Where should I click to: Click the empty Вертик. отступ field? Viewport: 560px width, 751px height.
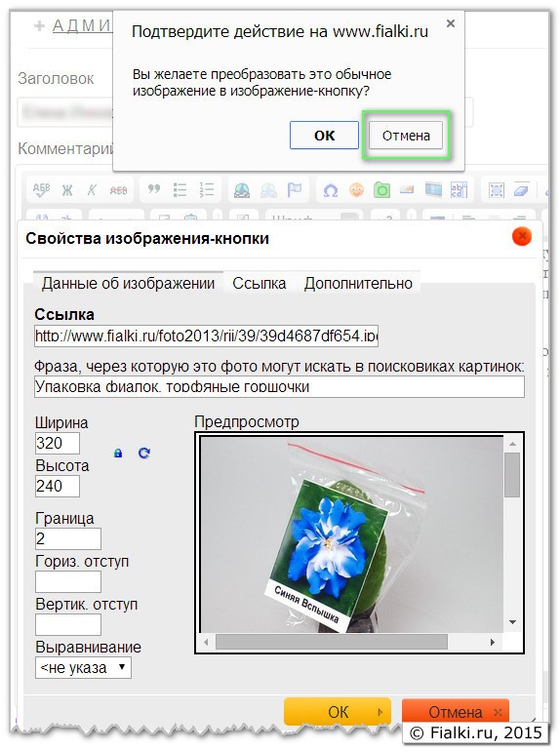(x=68, y=625)
